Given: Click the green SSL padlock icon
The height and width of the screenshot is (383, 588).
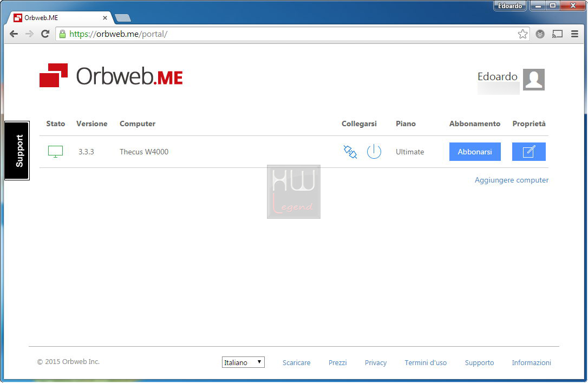Looking at the screenshot, I should point(63,34).
